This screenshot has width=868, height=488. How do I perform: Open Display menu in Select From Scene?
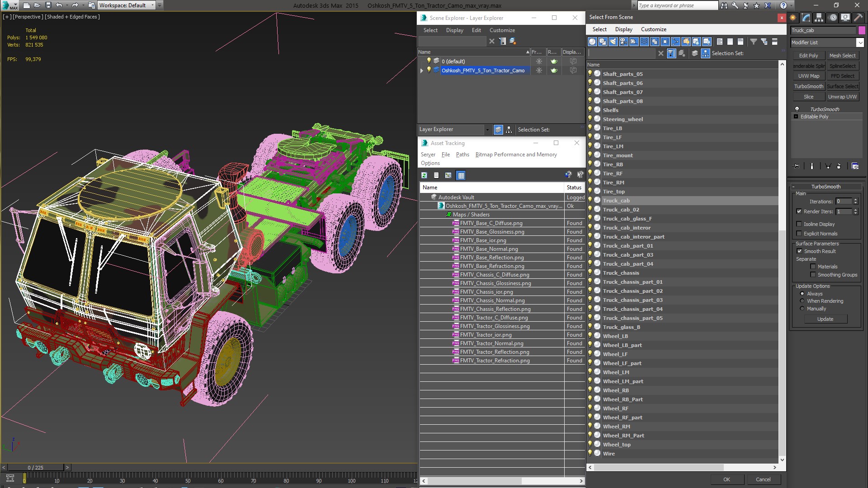(x=623, y=29)
